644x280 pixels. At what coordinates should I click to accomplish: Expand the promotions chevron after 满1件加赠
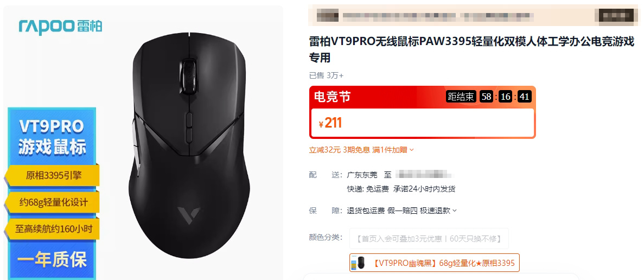[412, 150]
